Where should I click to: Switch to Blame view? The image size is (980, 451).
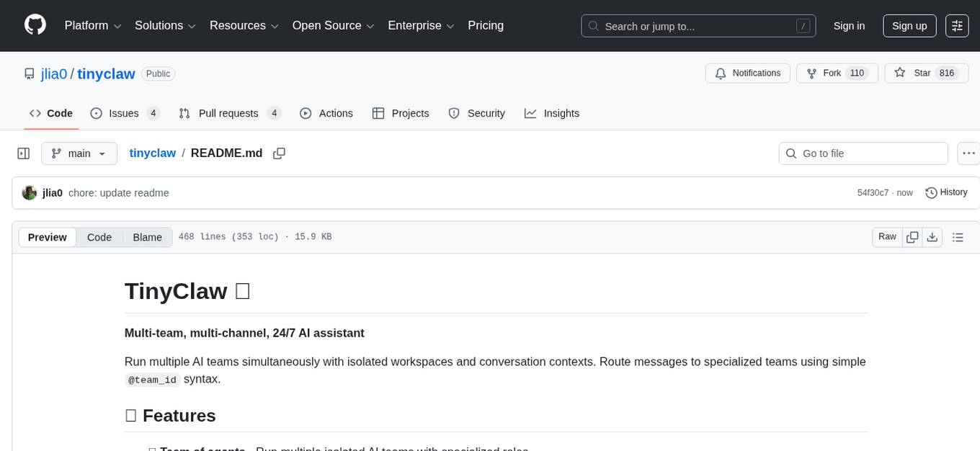pos(147,238)
